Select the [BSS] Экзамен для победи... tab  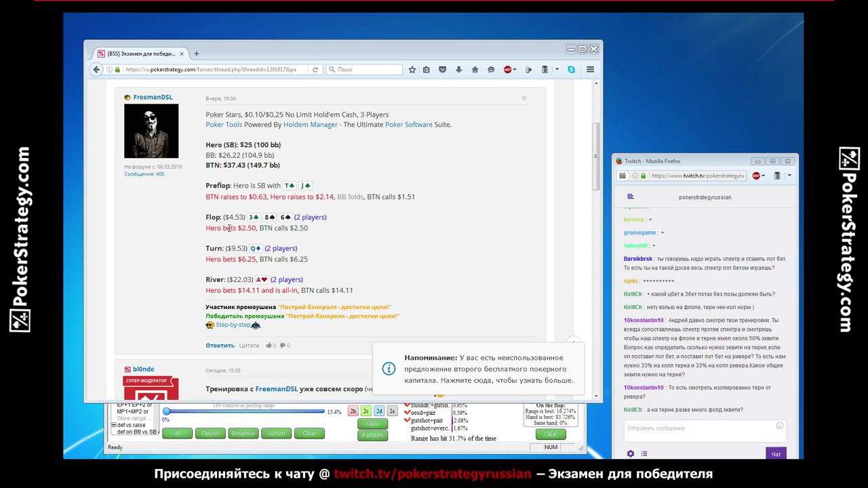[141, 54]
